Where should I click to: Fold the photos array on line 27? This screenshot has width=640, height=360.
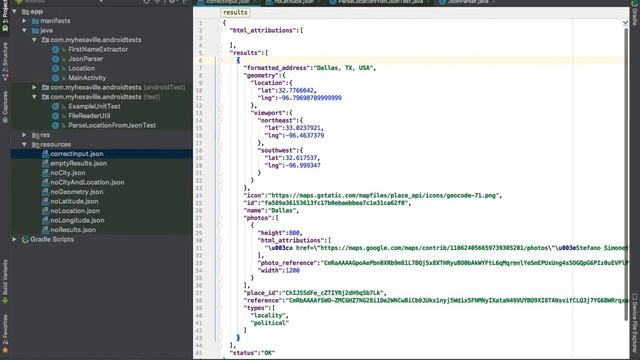pos(220,218)
